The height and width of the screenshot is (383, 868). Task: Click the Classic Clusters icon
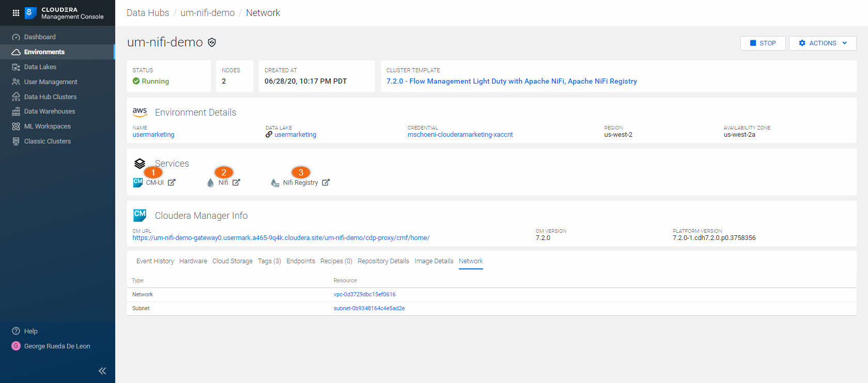click(16, 141)
